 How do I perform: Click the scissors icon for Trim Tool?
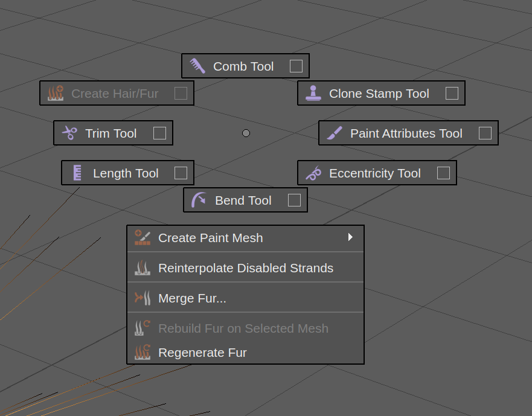(69, 133)
